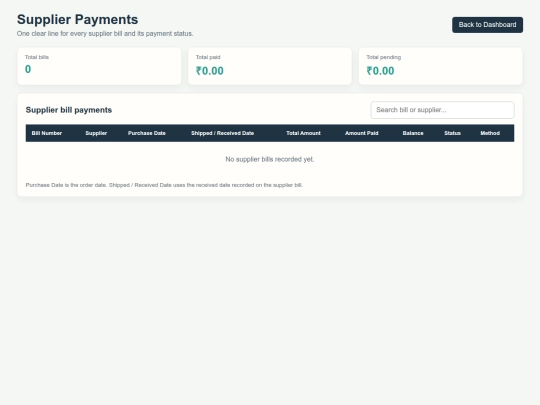The height and width of the screenshot is (405, 540).
Task: Click the 'One clear line' subtitle text
Action: click(105, 33)
